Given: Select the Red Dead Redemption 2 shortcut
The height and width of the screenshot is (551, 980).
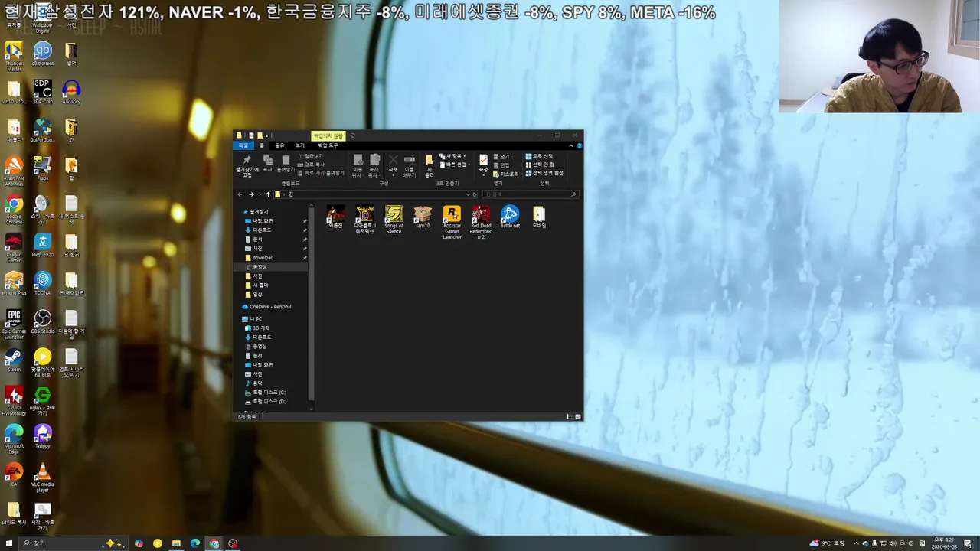Looking at the screenshot, I should coord(481,222).
